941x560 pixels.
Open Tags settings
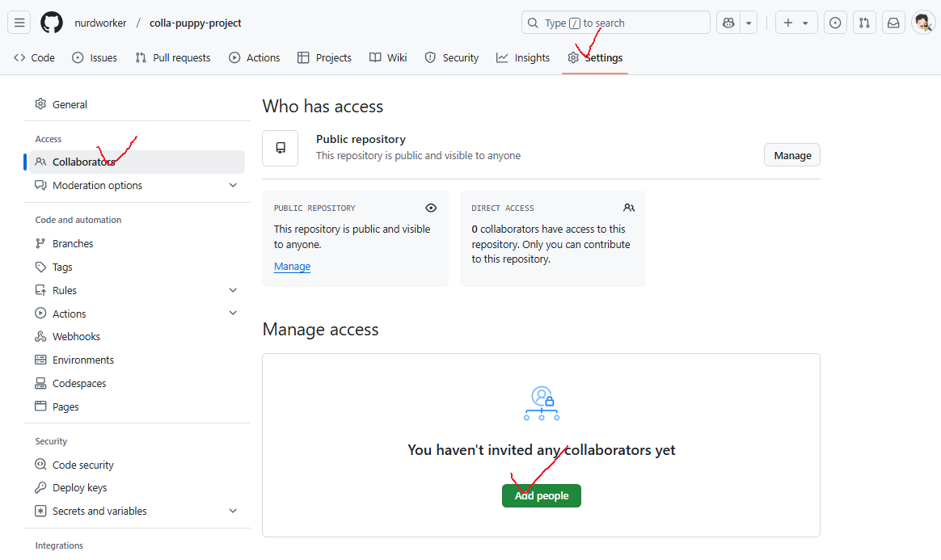[137, 267]
